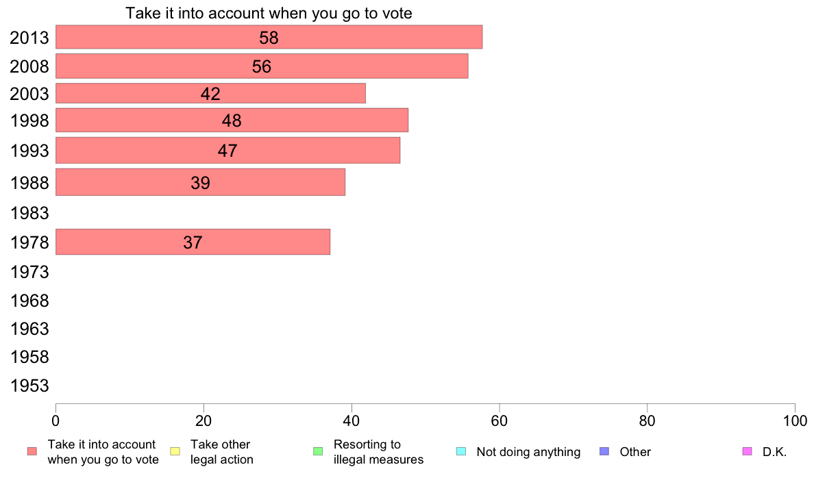The height and width of the screenshot is (504, 814).
Task: Select the 2003 bar showing 42
Action: (x=210, y=93)
